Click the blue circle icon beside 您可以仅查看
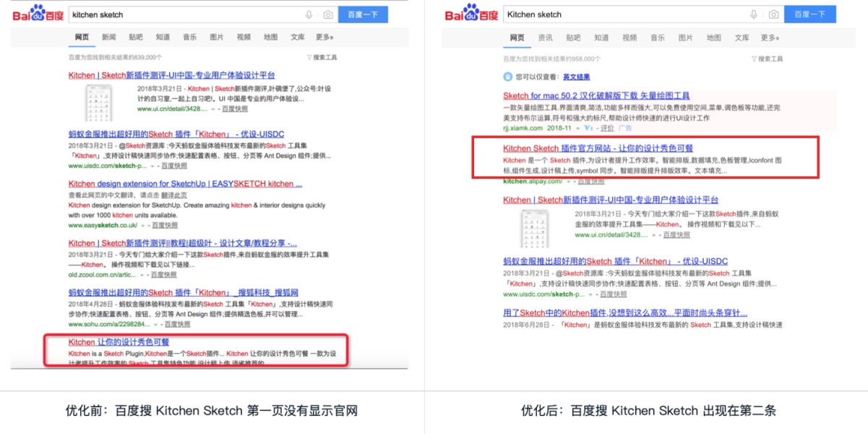Viewport: 868px width, 434px height. 508,76
